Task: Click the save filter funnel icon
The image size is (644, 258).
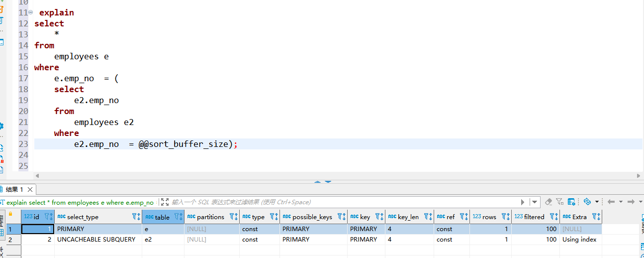Action: click(x=560, y=202)
